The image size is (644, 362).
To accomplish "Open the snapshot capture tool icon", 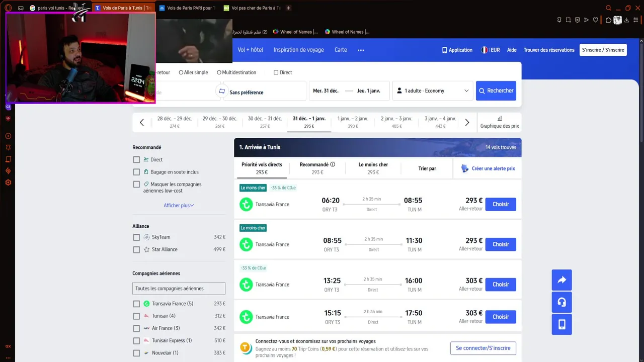I will (568, 20).
